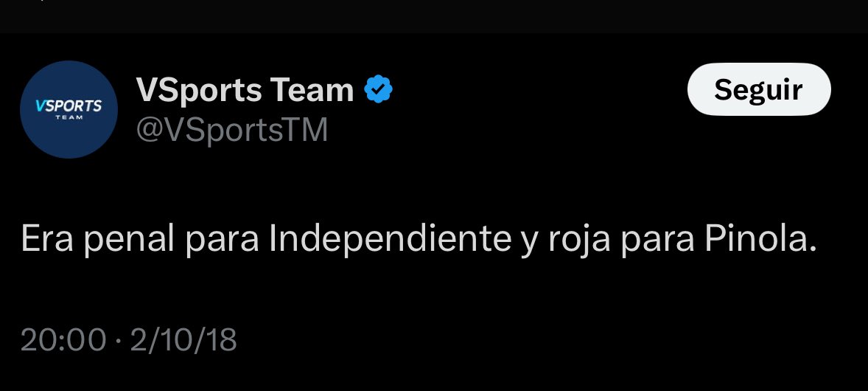This screenshot has width=868, height=391.
Task: Click the word Team in the display name
Action: pos(312,90)
